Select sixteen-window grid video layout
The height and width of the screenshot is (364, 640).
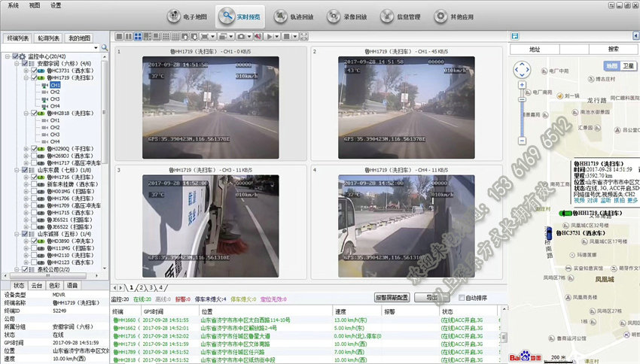pos(175,36)
